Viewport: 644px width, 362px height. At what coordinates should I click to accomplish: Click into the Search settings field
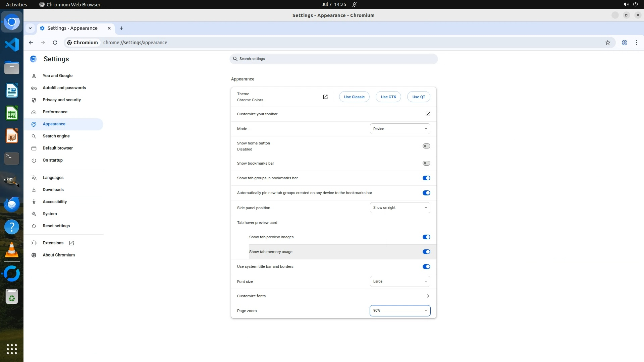coord(334,59)
